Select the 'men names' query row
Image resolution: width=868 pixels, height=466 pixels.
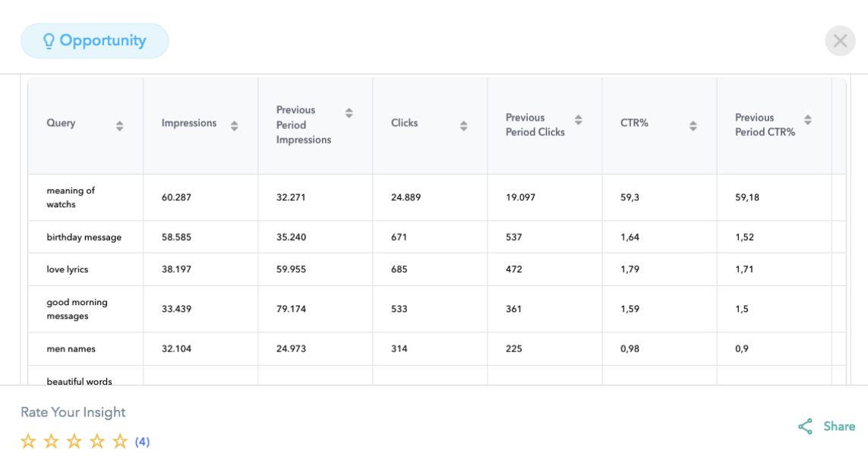71,349
